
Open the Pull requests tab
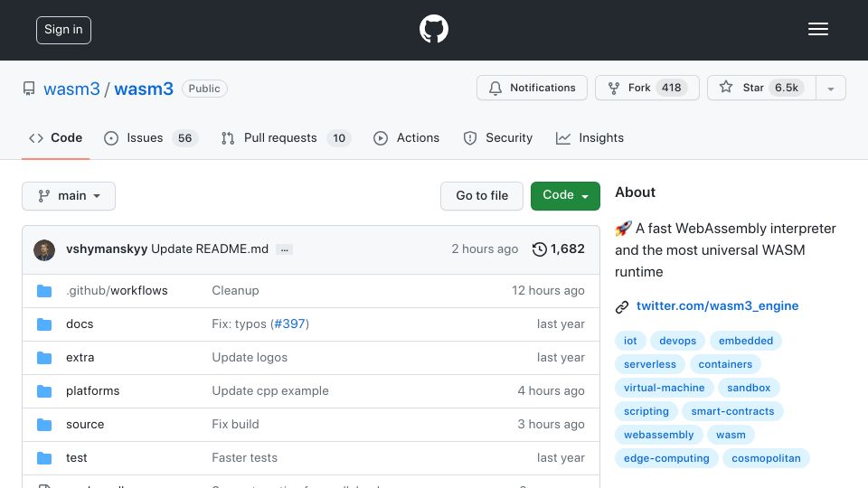(x=286, y=137)
